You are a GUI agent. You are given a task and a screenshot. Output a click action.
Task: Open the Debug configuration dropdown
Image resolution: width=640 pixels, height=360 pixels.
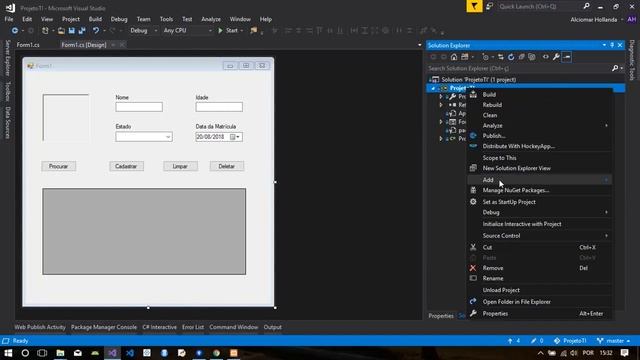click(143, 31)
